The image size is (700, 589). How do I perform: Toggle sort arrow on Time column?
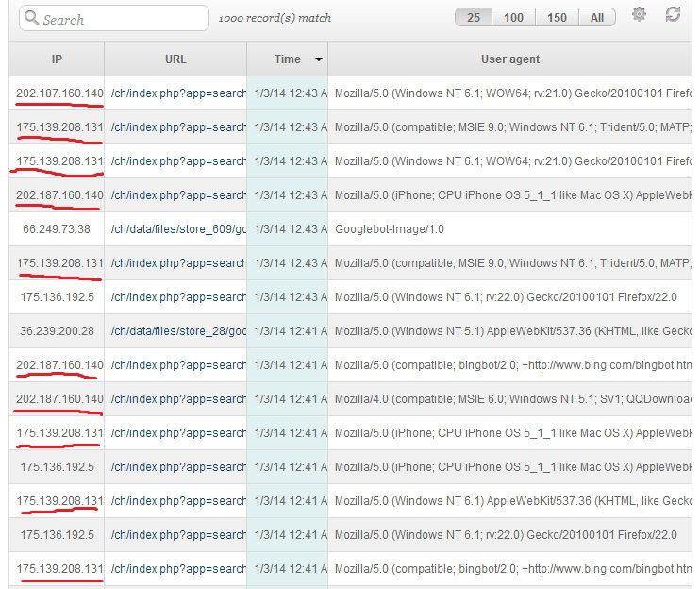click(319, 59)
